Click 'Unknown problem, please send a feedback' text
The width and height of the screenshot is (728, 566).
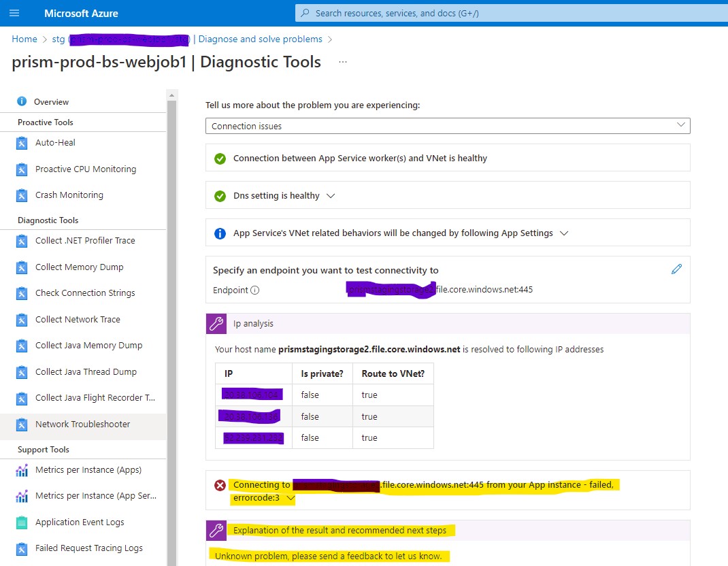click(328, 556)
